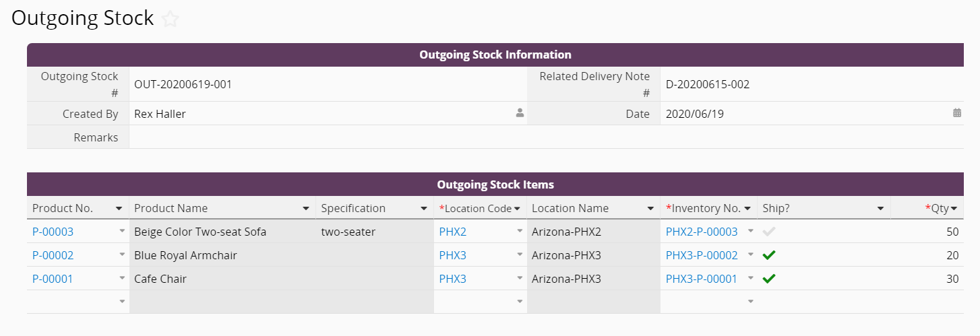Image resolution: width=980 pixels, height=336 pixels.
Task: Expand the Specification column header menu
Action: [424, 209]
